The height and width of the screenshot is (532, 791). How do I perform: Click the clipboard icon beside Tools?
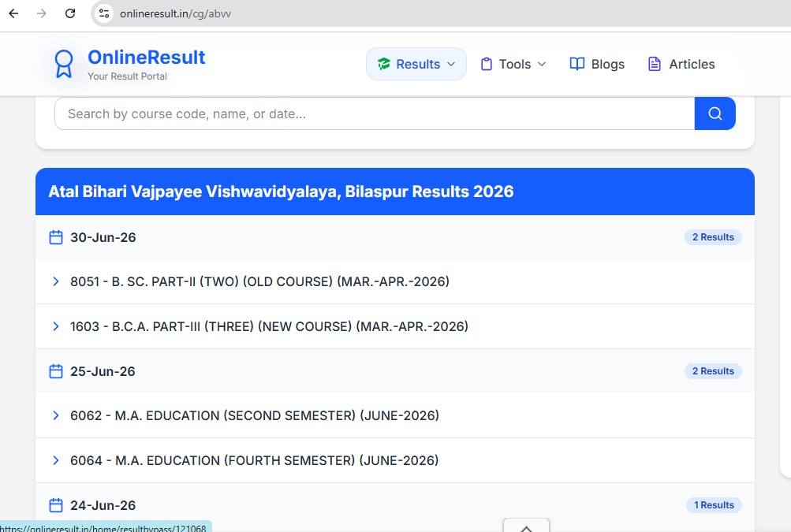[x=487, y=64]
